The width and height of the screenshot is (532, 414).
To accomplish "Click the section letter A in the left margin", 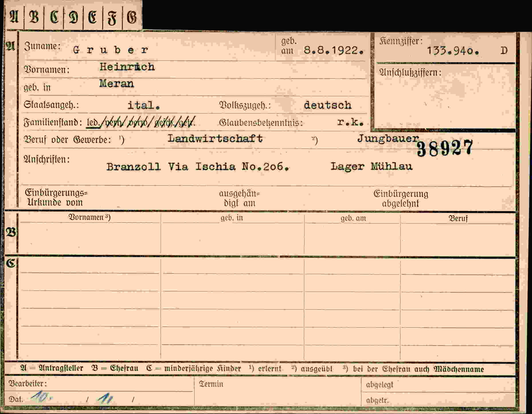I will [x=10, y=46].
